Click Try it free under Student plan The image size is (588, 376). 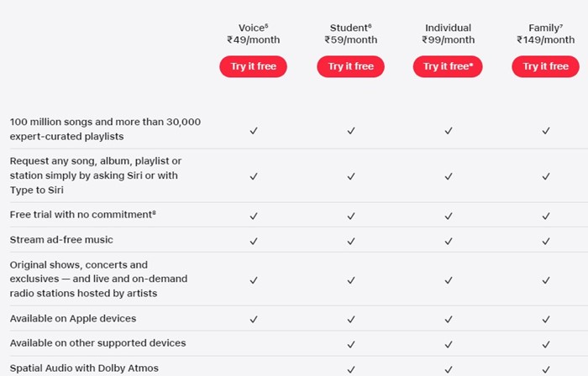tap(350, 66)
